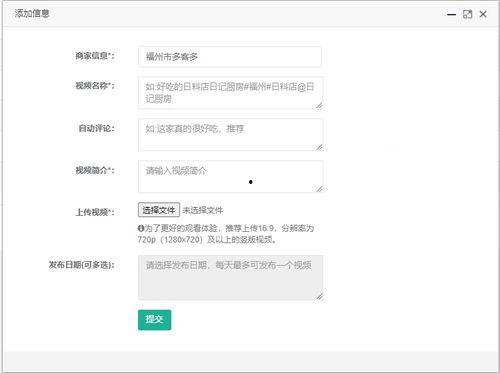500x373 pixels.
Task: Click the 未选择文件 status text
Action: pyautogui.click(x=203, y=210)
